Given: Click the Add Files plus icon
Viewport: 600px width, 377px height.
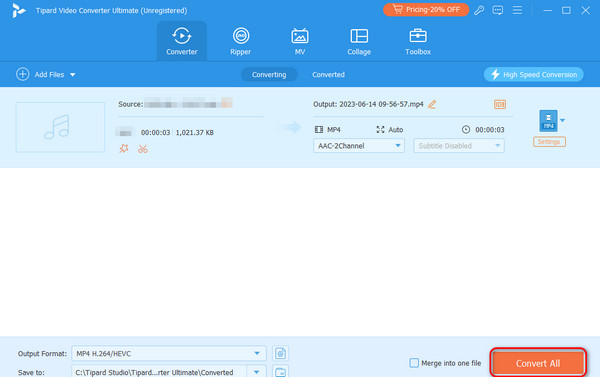Looking at the screenshot, I should tap(23, 74).
